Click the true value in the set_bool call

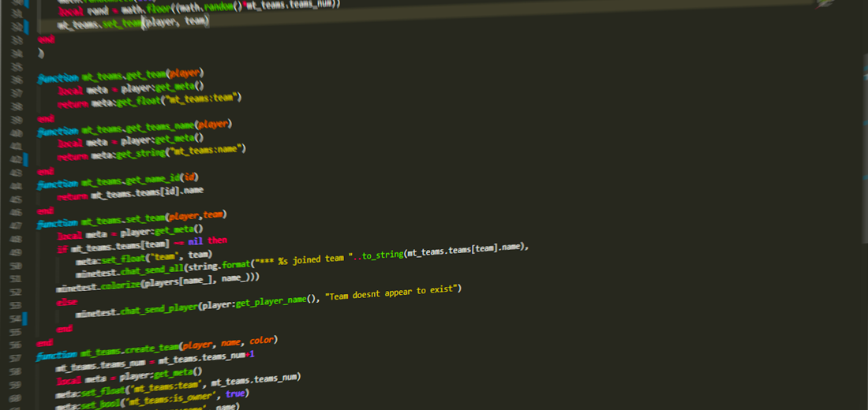tap(236, 393)
